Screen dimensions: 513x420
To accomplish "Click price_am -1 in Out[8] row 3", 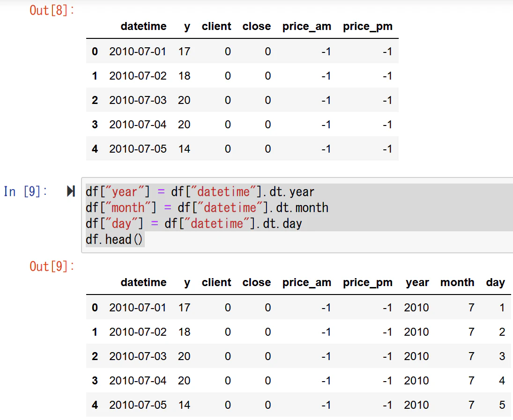I will [326, 125].
